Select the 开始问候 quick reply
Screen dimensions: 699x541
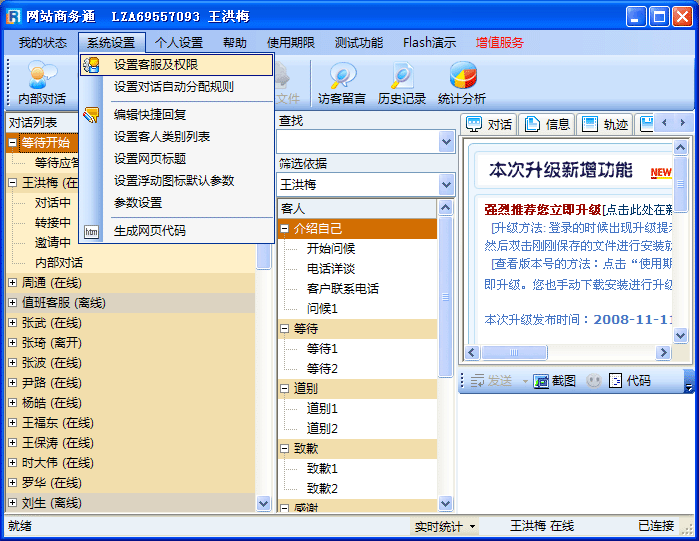tap(330, 249)
